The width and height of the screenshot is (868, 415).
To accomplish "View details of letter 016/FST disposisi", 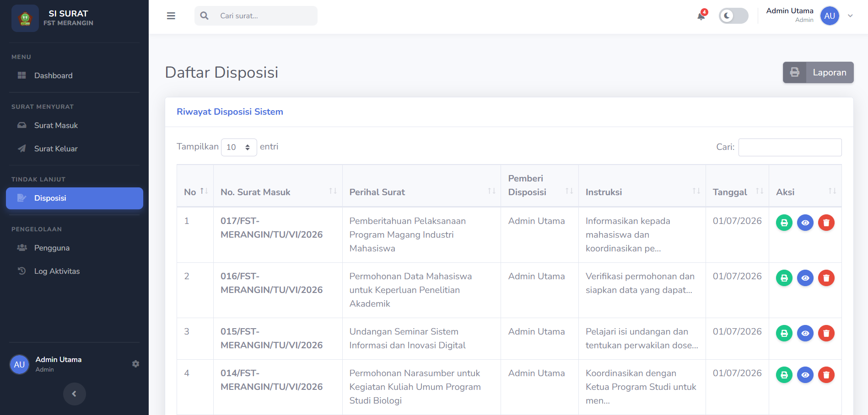I will pyautogui.click(x=805, y=278).
